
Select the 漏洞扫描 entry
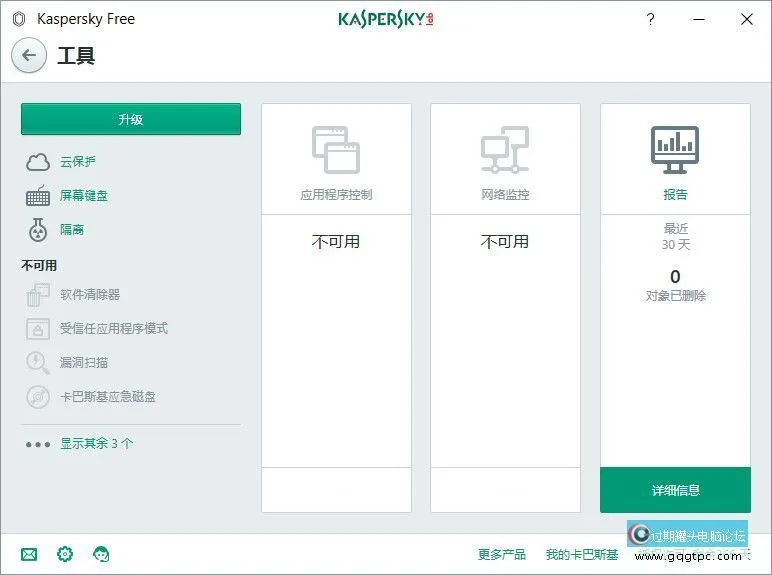click(84, 363)
